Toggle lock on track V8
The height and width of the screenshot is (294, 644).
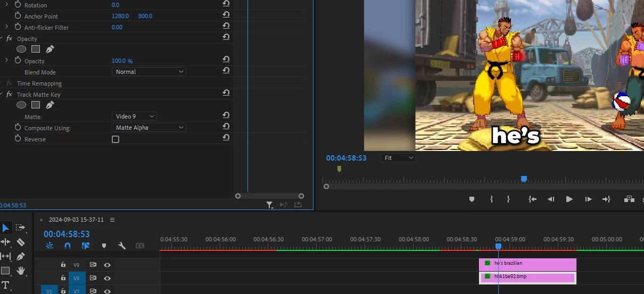(x=63, y=278)
